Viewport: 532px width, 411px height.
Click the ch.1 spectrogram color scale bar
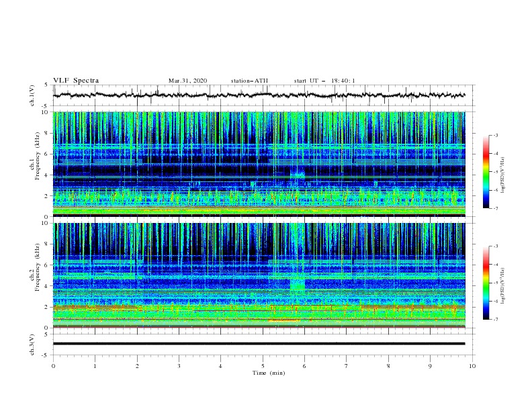pyautogui.click(x=486, y=172)
